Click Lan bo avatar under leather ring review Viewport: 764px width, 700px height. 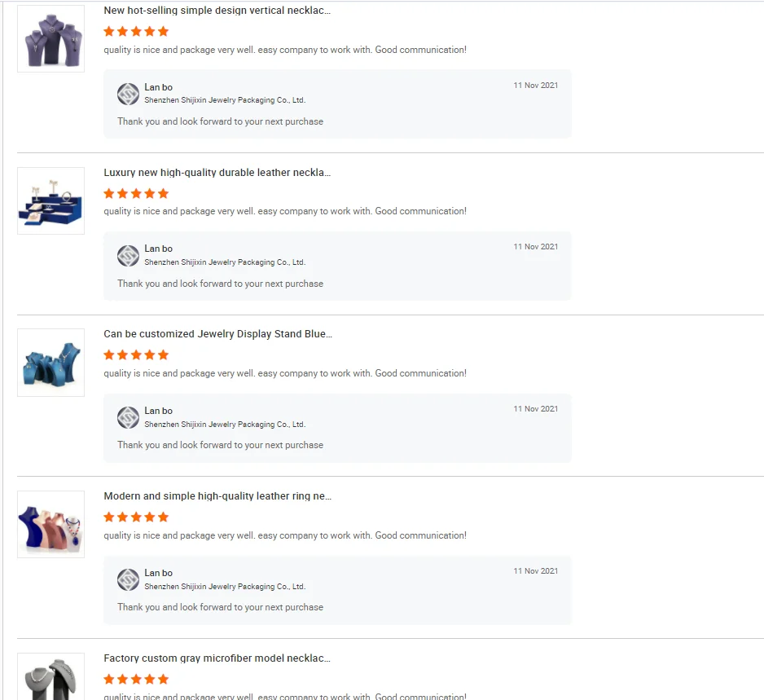pos(128,580)
